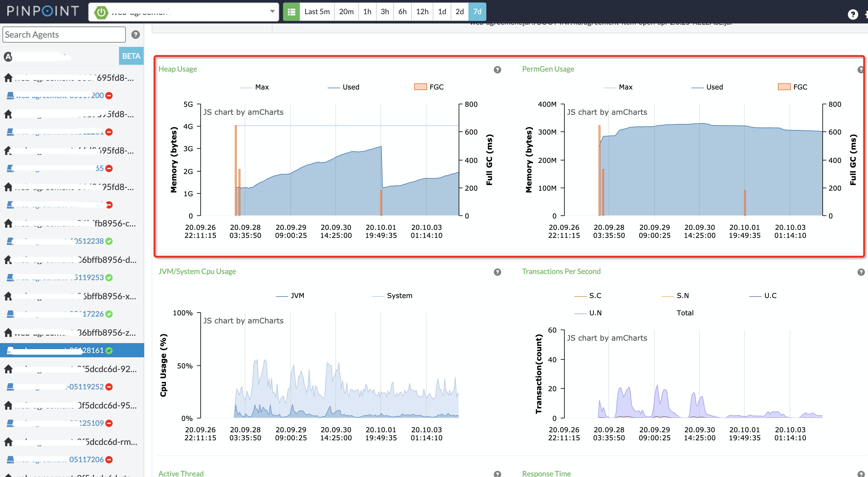Click the Pinpoint logo
This screenshot has width=868, height=477.
pyautogui.click(x=43, y=11)
